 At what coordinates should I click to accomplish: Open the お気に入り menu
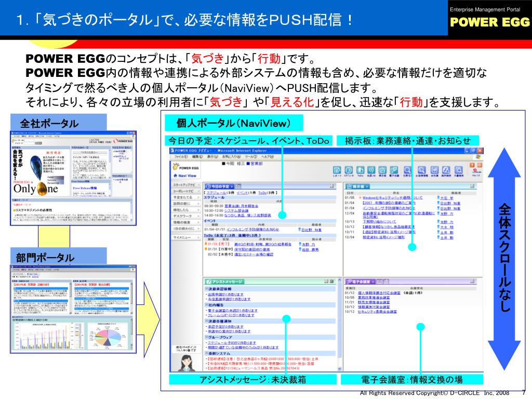[231, 157]
